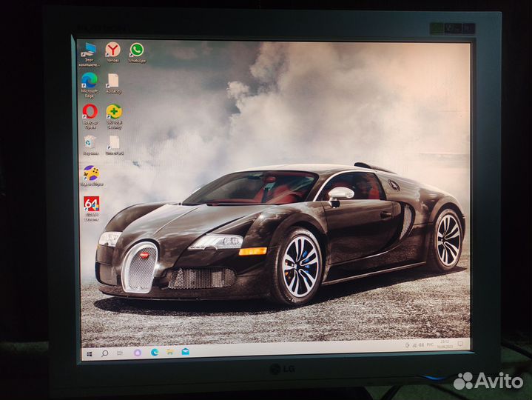
Task: Open the This PC desktop icon
Action: (89, 50)
